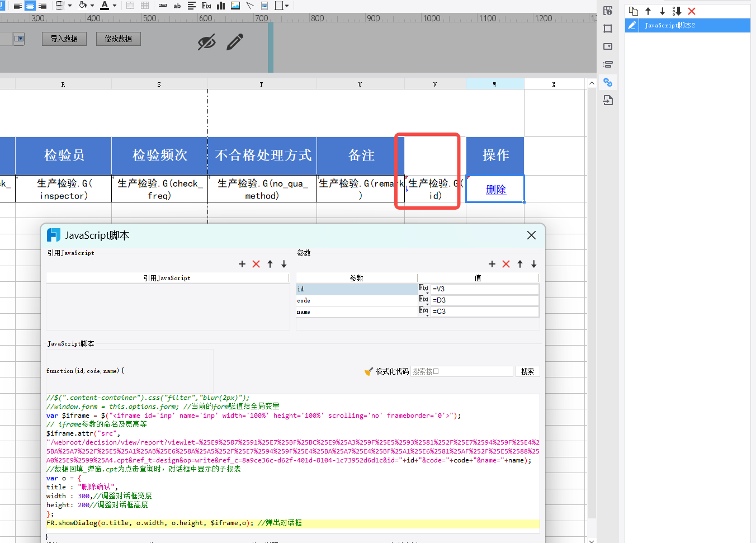This screenshot has width=756, height=543.
Task: Insert widget from toolbar
Action: point(163,6)
